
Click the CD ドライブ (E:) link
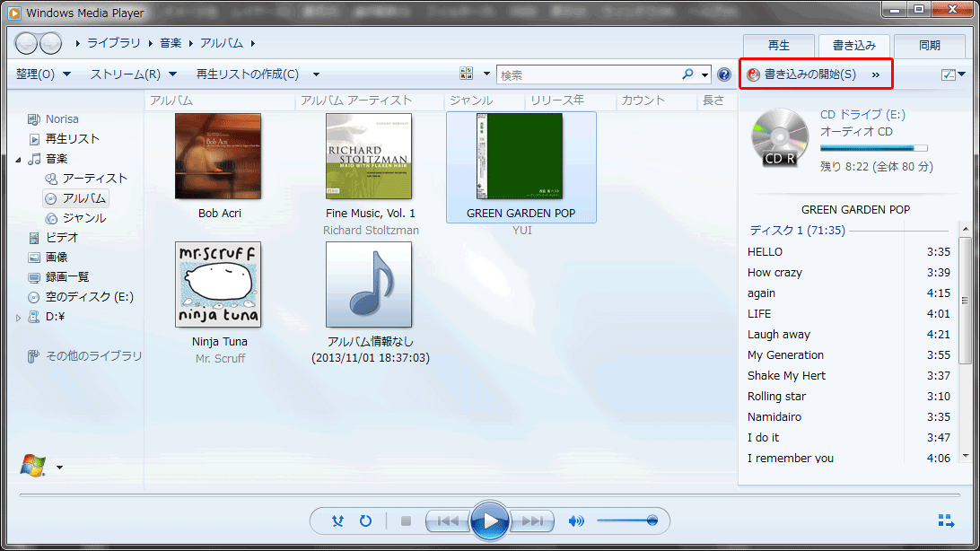coord(862,114)
